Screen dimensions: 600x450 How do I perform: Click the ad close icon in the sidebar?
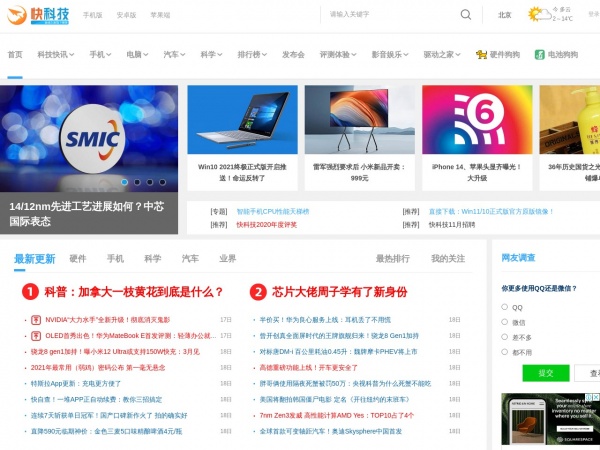(594, 398)
